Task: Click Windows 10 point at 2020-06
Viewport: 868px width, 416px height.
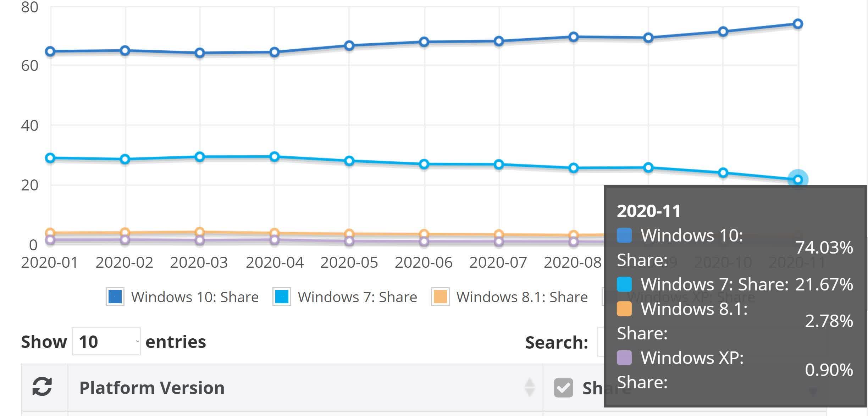Action: tap(424, 42)
